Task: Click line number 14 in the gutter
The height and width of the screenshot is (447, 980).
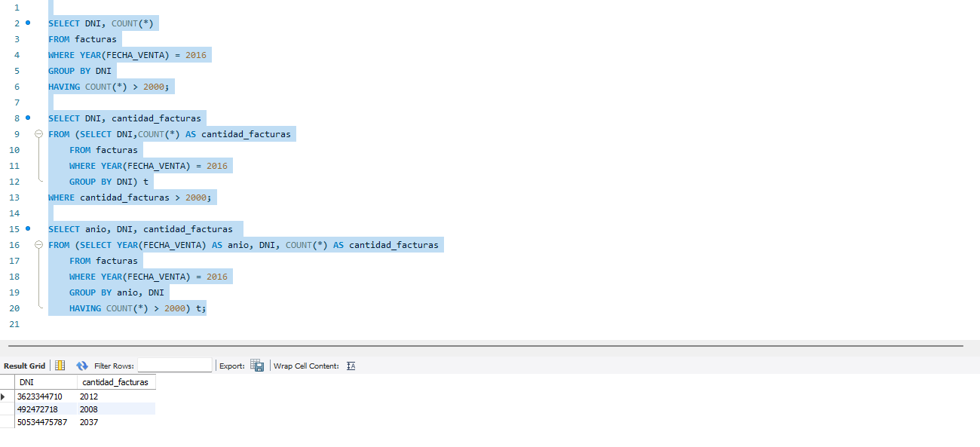Action: 14,213
